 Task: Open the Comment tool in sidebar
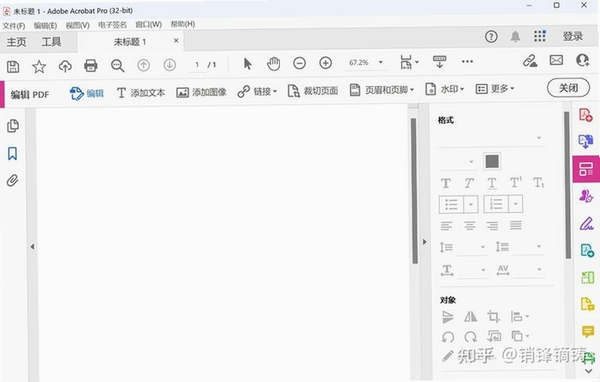[x=587, y=331]
